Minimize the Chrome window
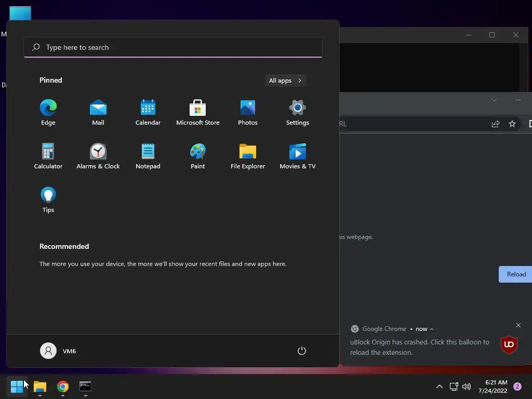 [x=518, y=100]
